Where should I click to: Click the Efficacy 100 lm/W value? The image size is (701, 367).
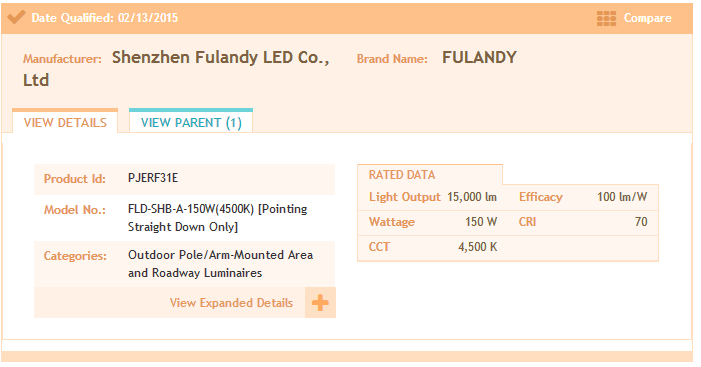(622, 197)
